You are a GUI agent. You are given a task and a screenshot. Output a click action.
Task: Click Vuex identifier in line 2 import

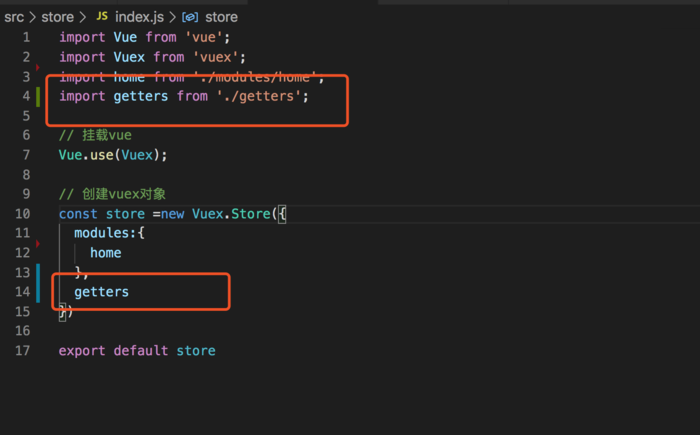coord(129,57)
